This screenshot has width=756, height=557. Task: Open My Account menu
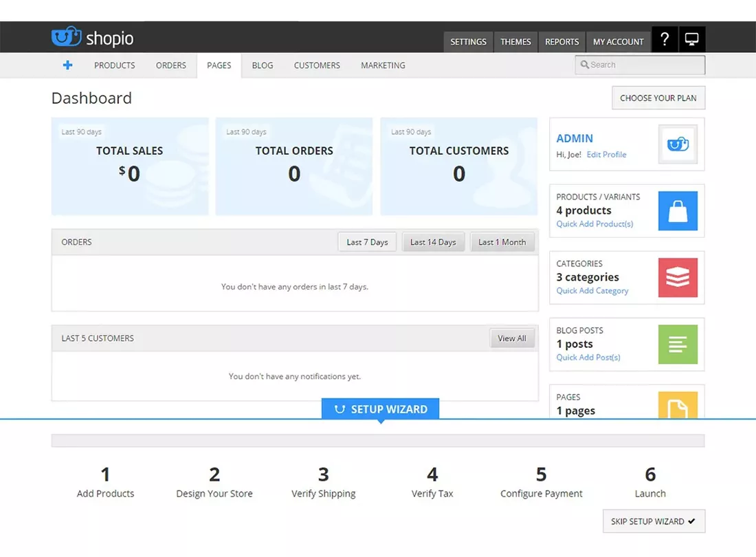[618, 42]
